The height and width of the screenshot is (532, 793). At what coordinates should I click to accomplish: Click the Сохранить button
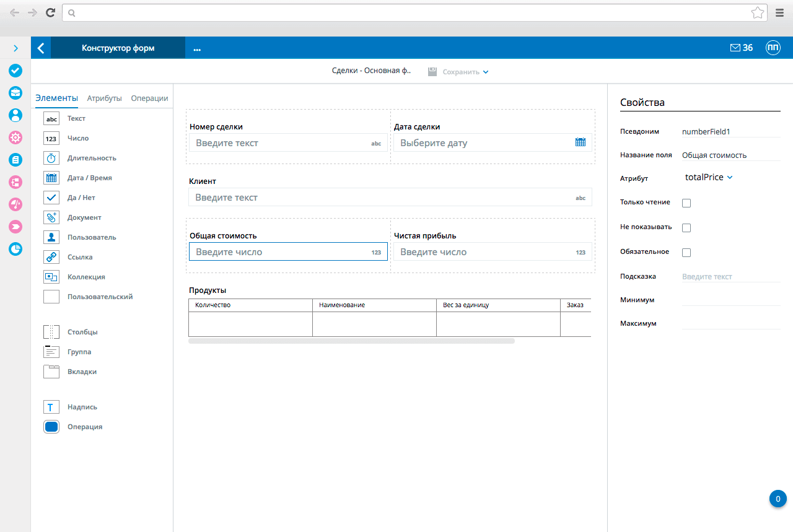(x=461, y=72)
